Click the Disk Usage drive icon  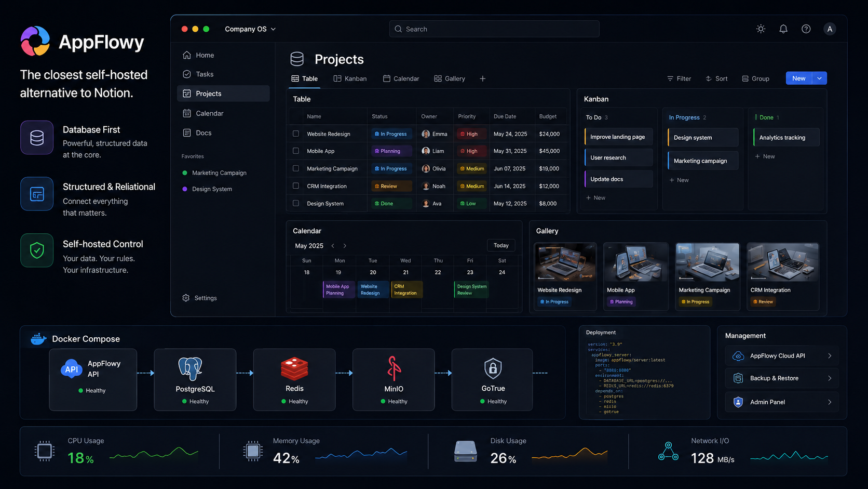tap(465, 451)
